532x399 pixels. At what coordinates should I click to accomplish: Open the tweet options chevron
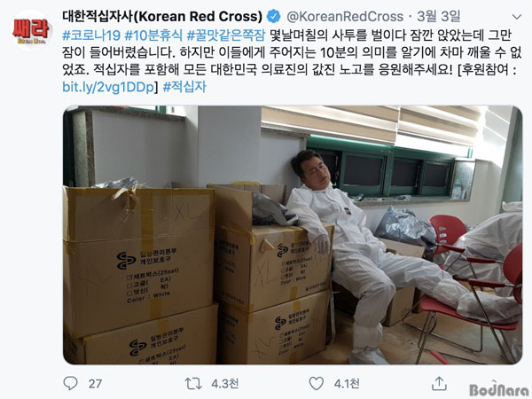(x=516, y=17)
